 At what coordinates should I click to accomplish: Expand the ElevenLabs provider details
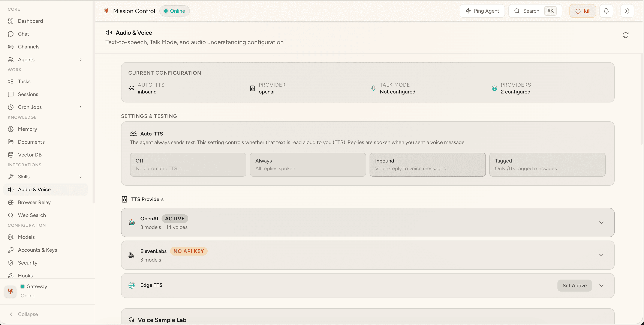602,255
